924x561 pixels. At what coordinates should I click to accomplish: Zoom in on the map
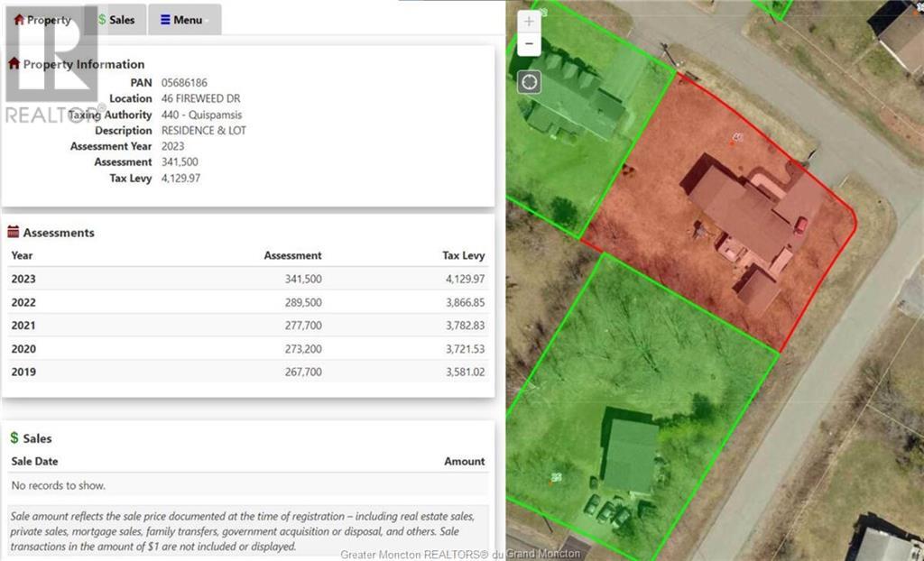529,22
